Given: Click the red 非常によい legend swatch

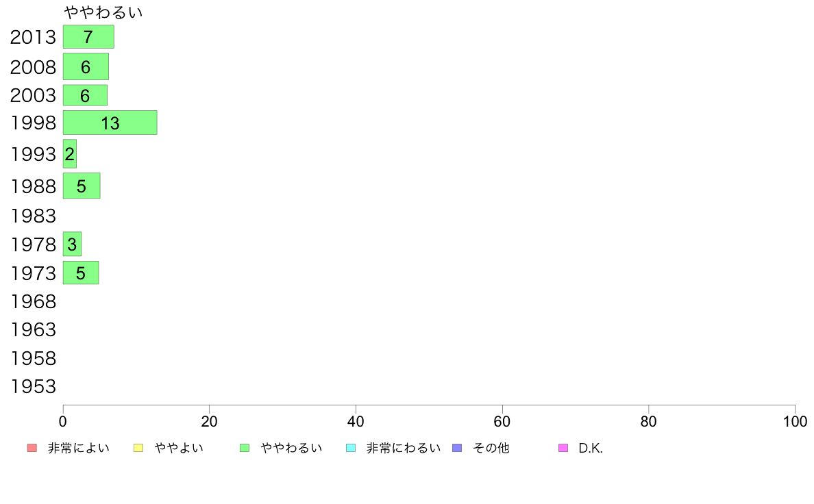Looking at the screenshot, I should [x=32, y=448].
